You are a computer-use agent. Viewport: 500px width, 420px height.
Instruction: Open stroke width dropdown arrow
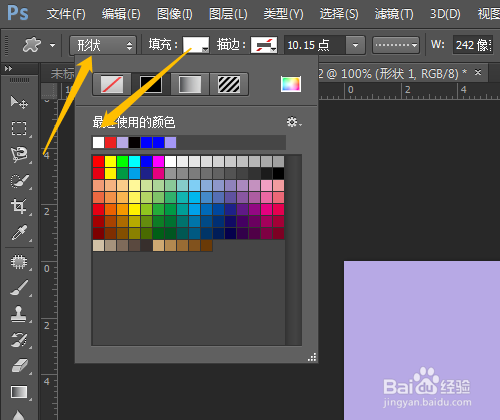(x=355, y=45)
